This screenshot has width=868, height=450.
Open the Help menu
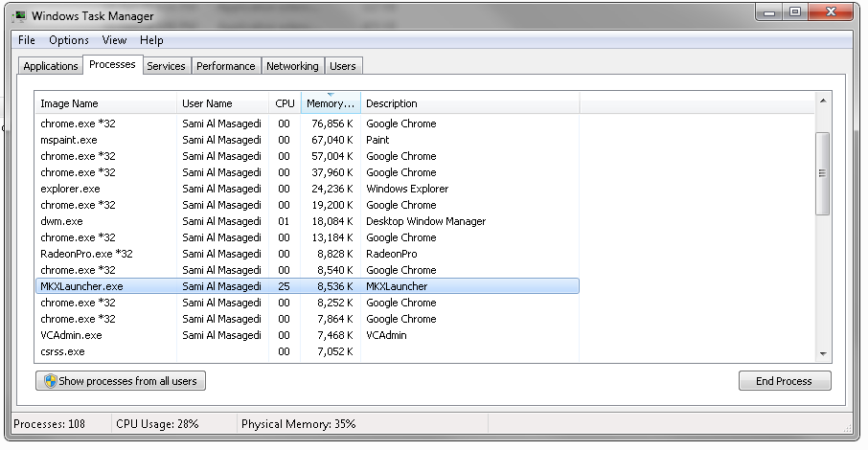151,40
